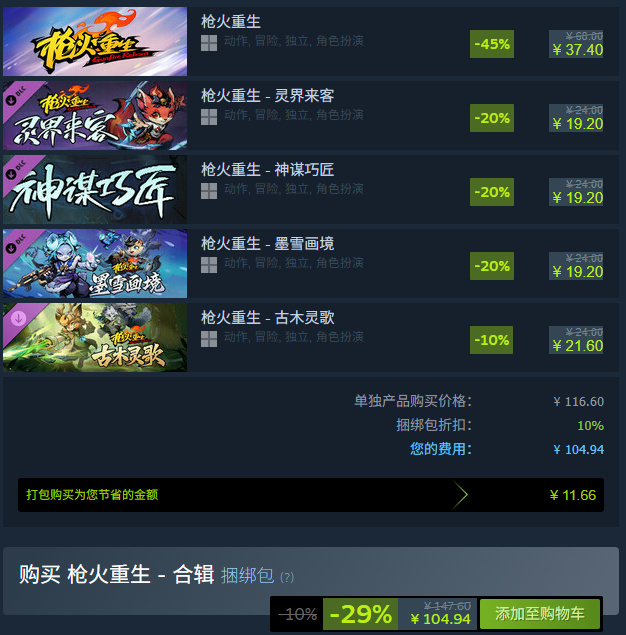Click download arrow badge on 古木灵歌 banner
Viewport: 626px width, 635px height.
point(18,318)
